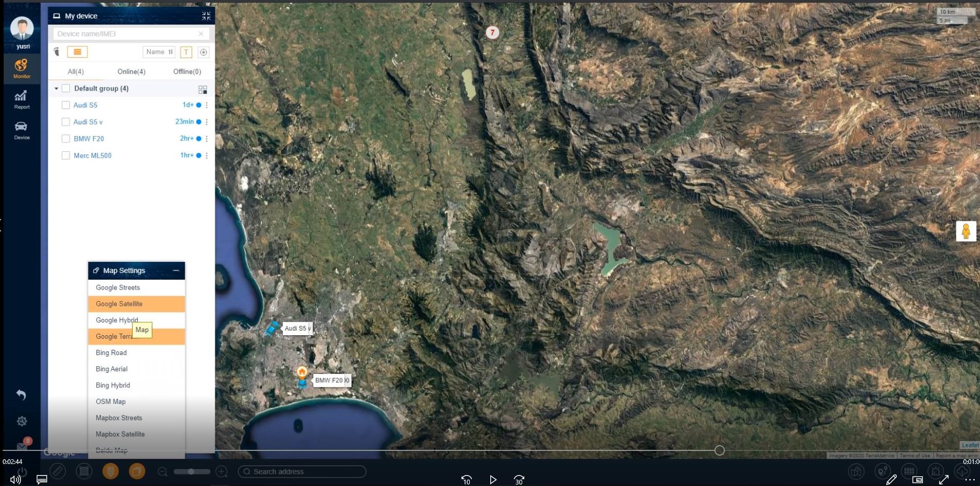Click the footprint tracking icon
980x486 pixels.
click(x=57, y=52)
